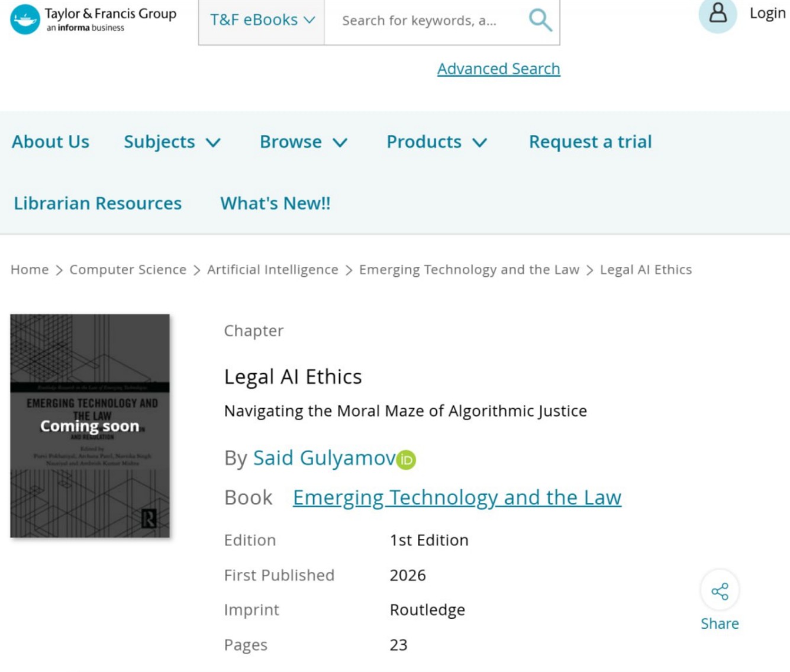Open the T&F eBooks dropdown selector

[x=262, y=20]
